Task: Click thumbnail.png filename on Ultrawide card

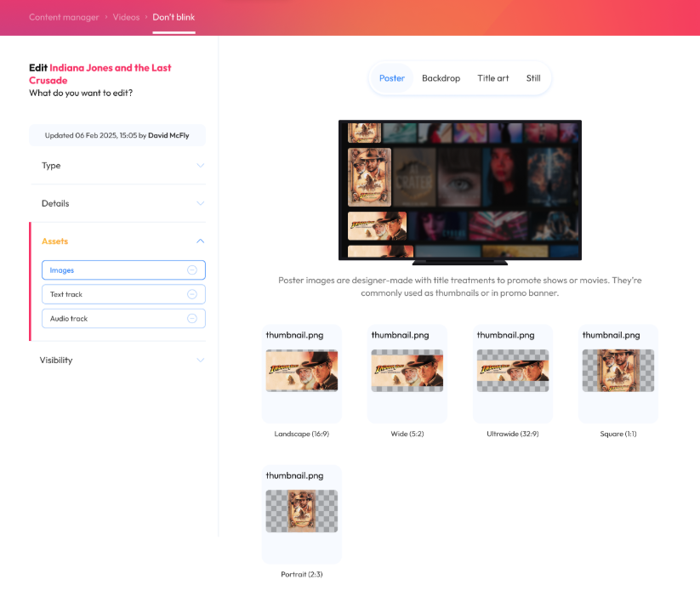Action: (505, 335)
